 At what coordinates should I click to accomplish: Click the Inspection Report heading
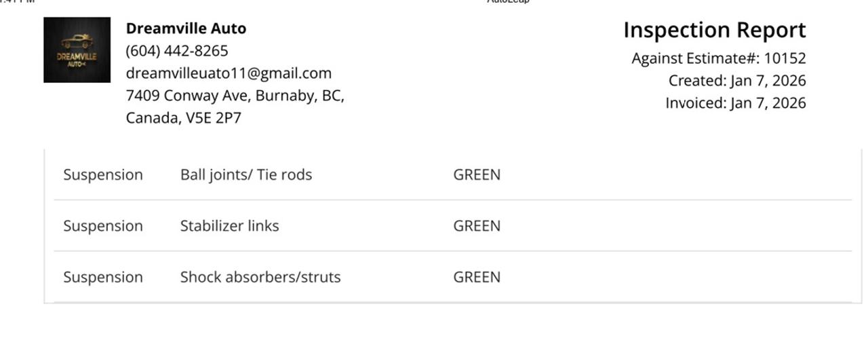click(x=714, y=31)
